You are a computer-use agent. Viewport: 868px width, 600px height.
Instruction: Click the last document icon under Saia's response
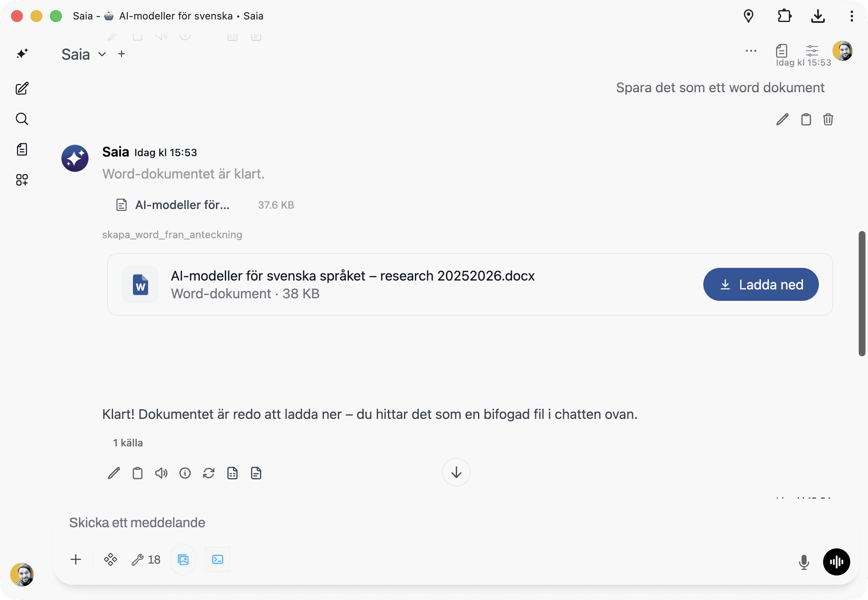pos(256,473)
